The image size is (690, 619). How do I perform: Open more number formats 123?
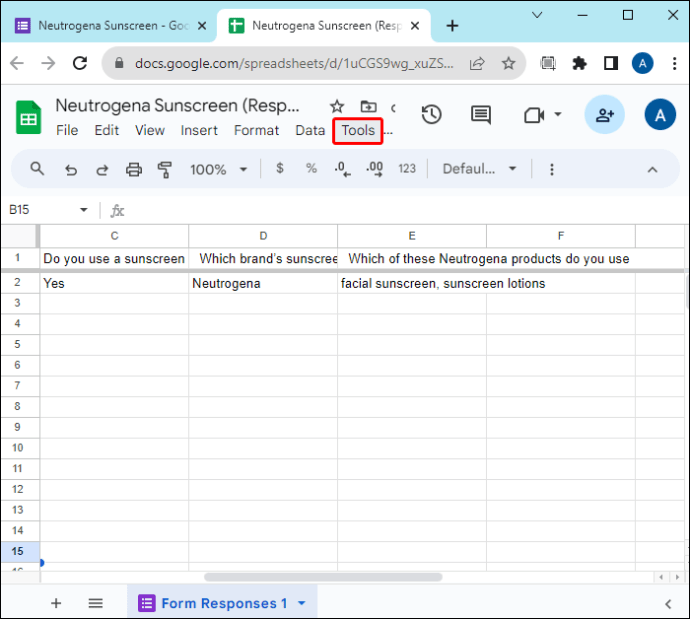pyautogui.click(x=407, y=168)
